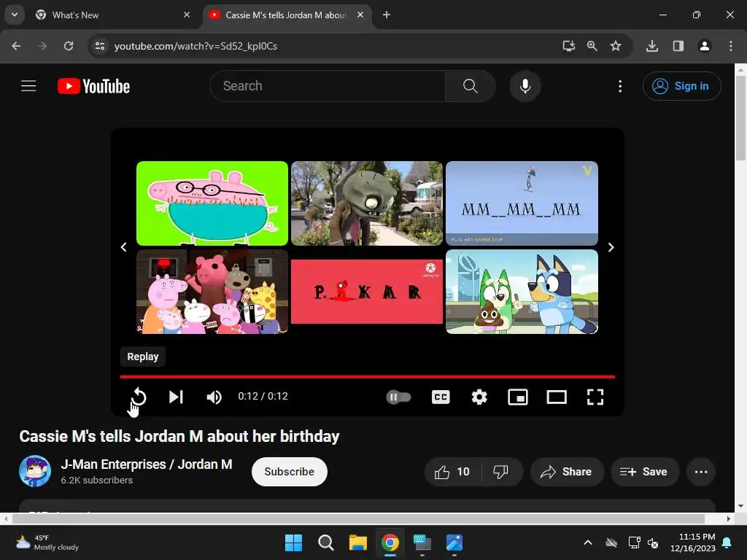Show hidden system tray icons
The image size is (747, 560).
[x=588, y=542]
